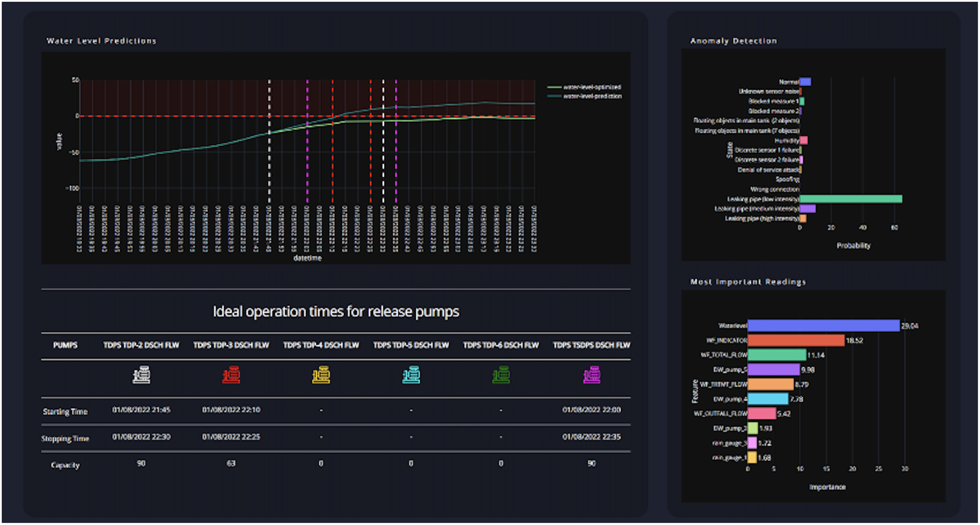The width and height of the screenshot is (980, 525).
Task: Click the TSDPS stopping time 22:35 cell
Action: point(591,436)
